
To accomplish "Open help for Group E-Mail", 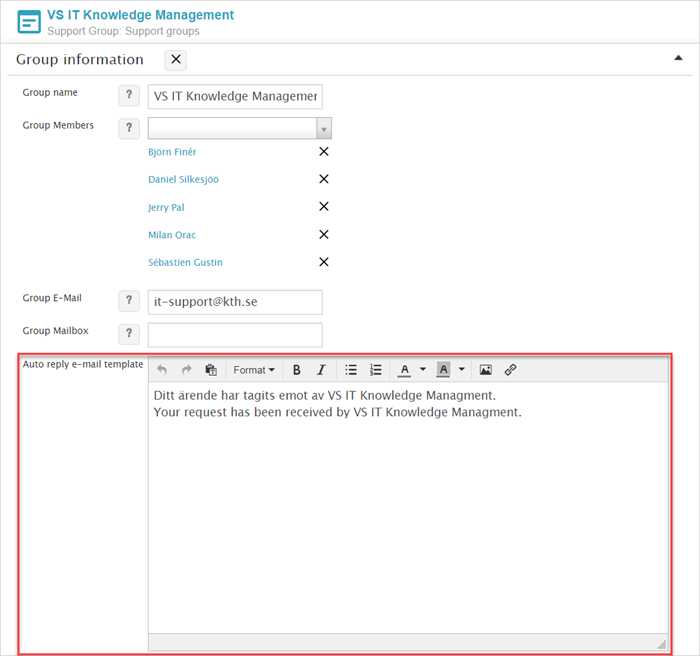I will pyautogui.click(x=129, y=301).
